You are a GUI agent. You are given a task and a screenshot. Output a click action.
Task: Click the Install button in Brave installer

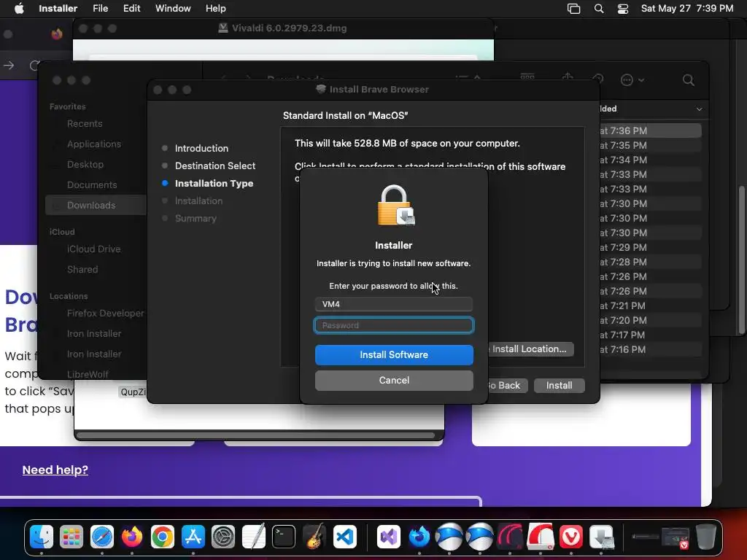point(559,385)
